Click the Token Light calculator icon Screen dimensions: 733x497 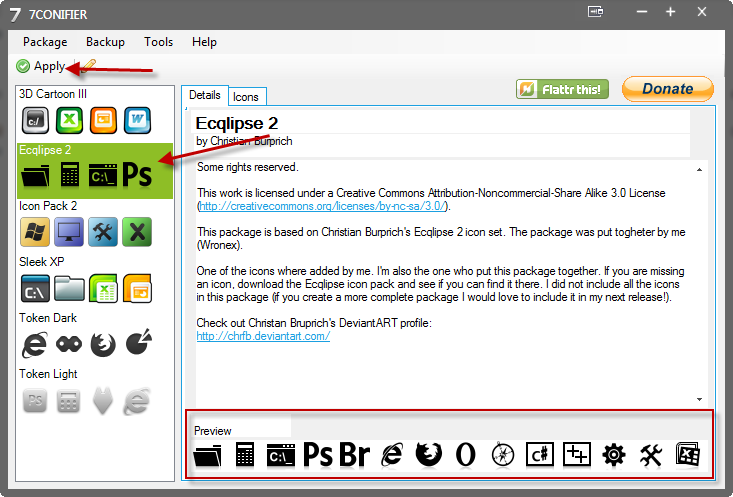(x=69, y=401)
